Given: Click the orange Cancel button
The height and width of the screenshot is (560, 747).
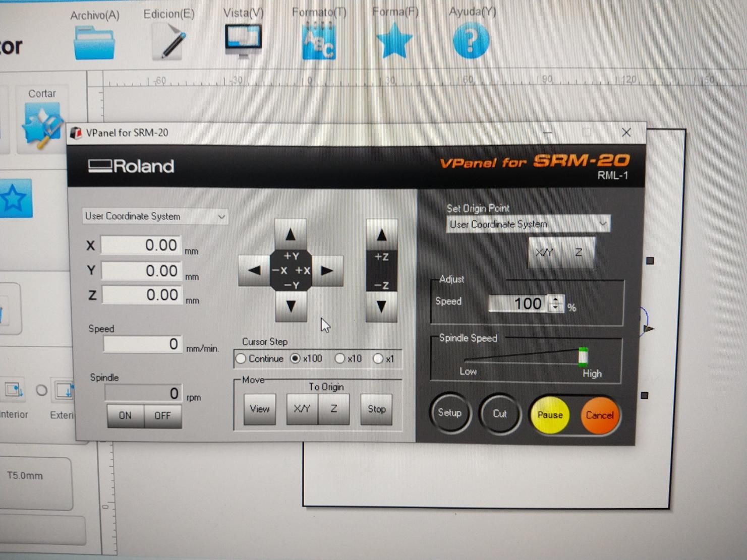Looking at the screenshot, I should pos(600,415).
